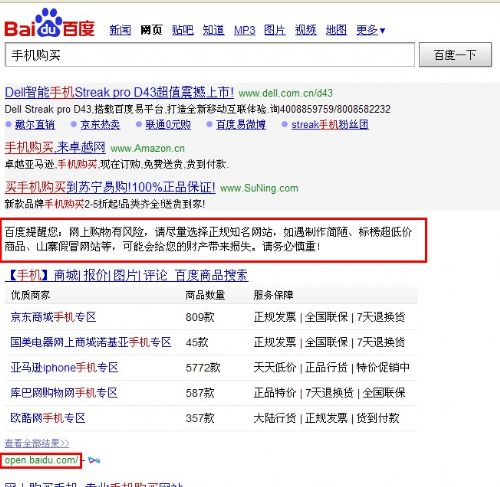Click the Baidu logo
Image resolution: width=500 pixels, height=487 pixels.
[x=49, y=23]
